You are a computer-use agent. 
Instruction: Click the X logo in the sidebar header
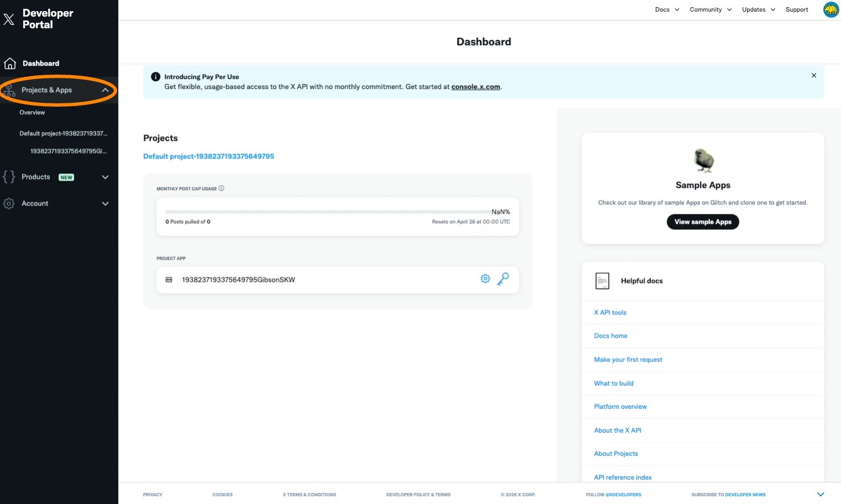coord(9,19)
